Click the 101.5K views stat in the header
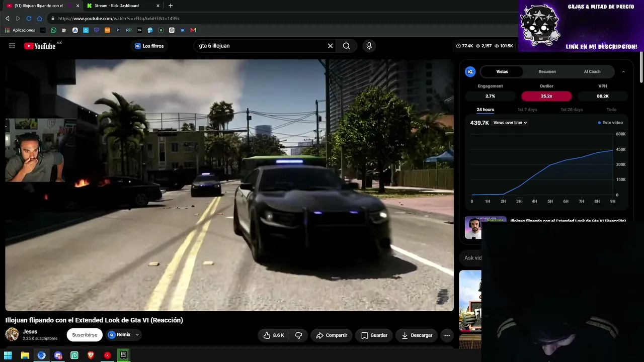This screenshot has width=644, height=362. [x=504, y=46]
